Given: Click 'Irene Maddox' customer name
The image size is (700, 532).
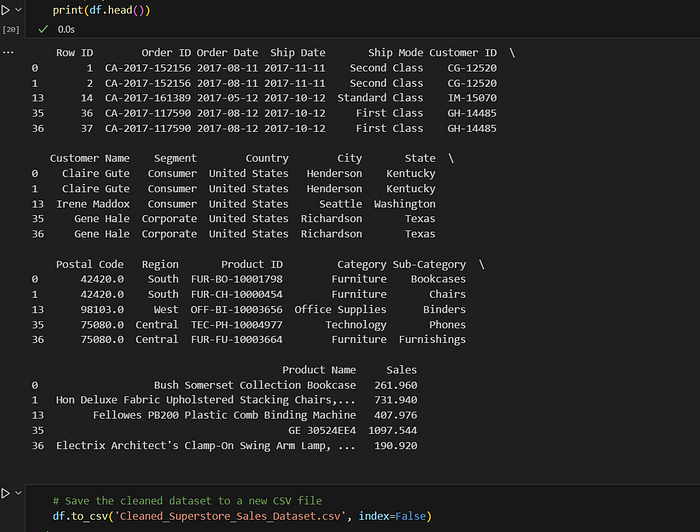Looking at the screenshot, I should tap(93, 204).
